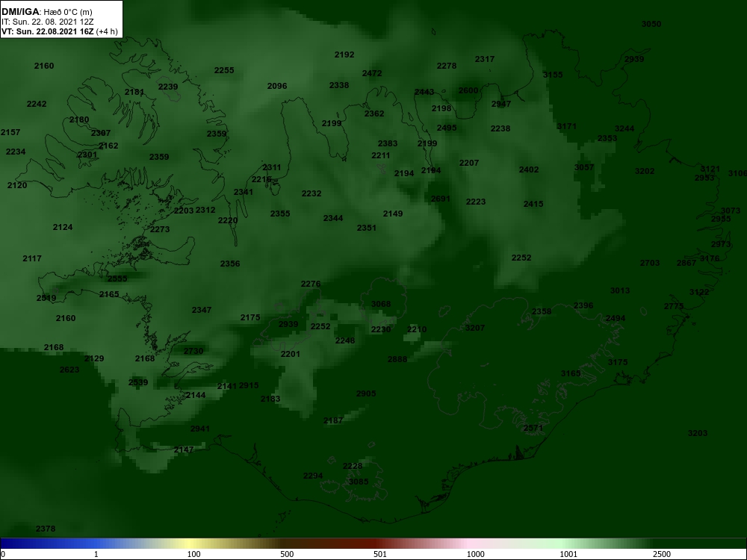Viewport: 747px width, 560px height.
Task: Click the map value 2947
Action: pyautogui.click(x=501, y=104)
